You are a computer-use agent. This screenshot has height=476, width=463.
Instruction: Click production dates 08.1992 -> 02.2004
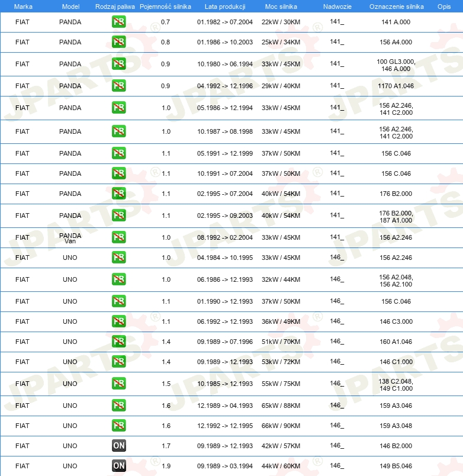click(225, 237)
